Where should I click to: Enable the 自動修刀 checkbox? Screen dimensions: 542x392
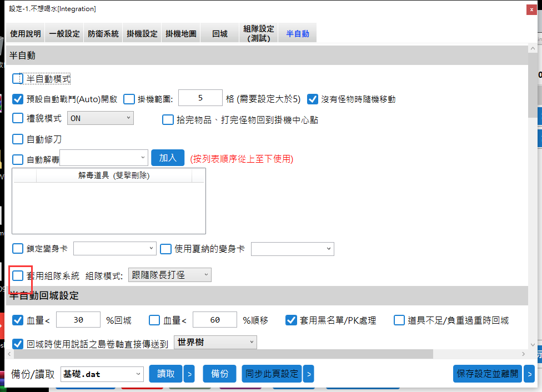(x=18, y=139)
